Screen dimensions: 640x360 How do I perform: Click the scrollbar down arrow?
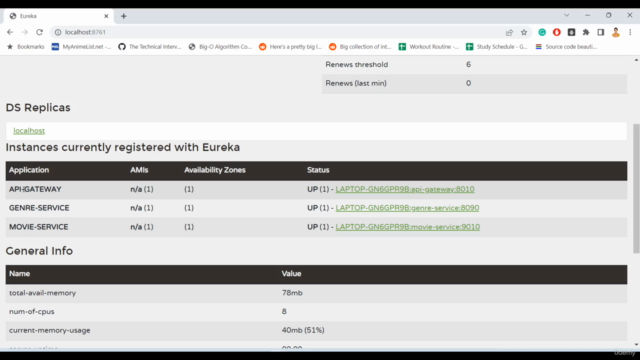point(636,345)
